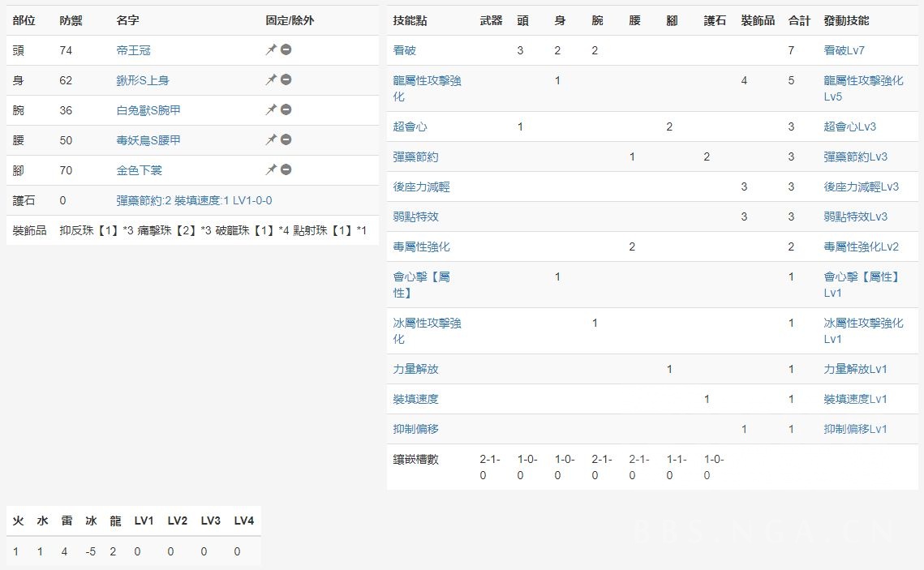
Task: Select the 部位 column header
Action: click(24, 20)
